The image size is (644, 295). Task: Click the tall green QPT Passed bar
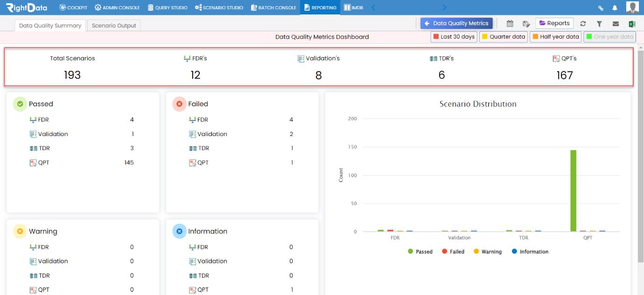click(x=573, y=191)
